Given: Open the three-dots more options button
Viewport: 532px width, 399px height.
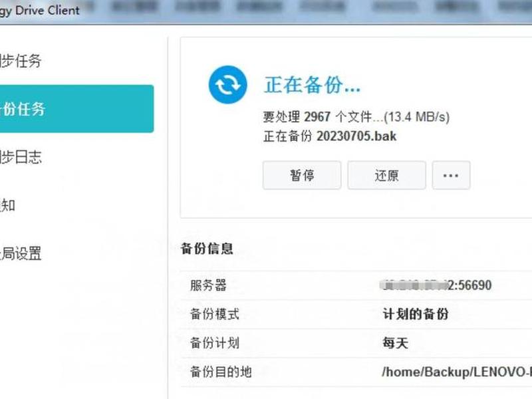Looking at the screenshot, I should click(451, 175).
